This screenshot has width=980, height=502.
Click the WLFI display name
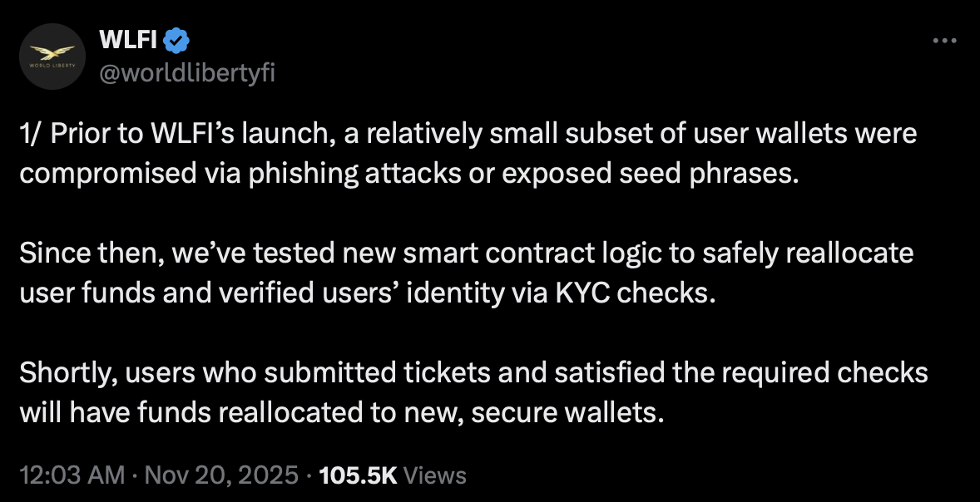(127, 37)
